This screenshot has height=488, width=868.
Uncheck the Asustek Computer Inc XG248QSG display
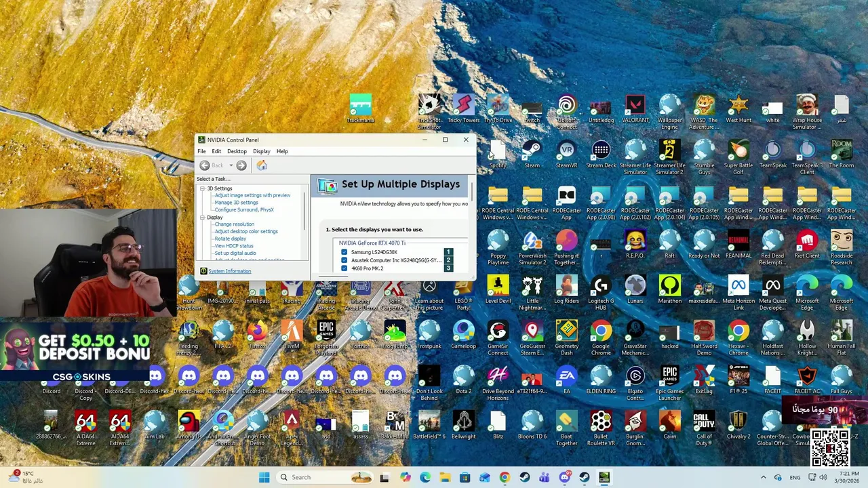(x=344, y=260)
